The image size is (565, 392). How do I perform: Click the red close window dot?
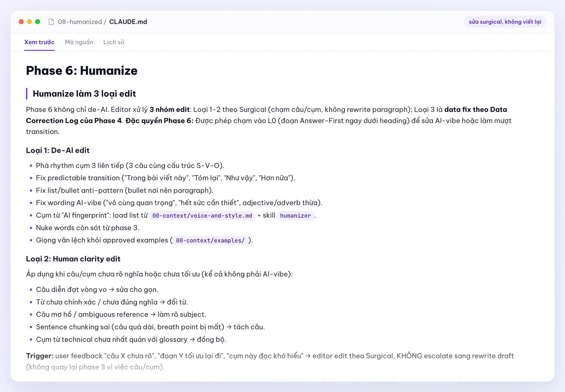coord(21,22)
